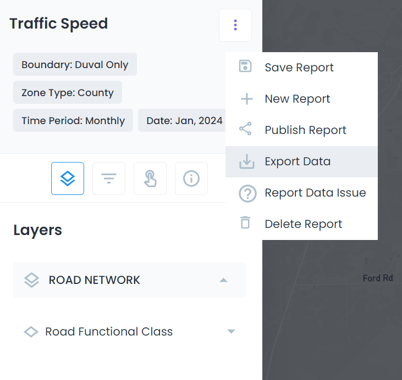Screen dimensions: 402x380
Task: Click the Ford Rd label on map
Action: (378, 278)
